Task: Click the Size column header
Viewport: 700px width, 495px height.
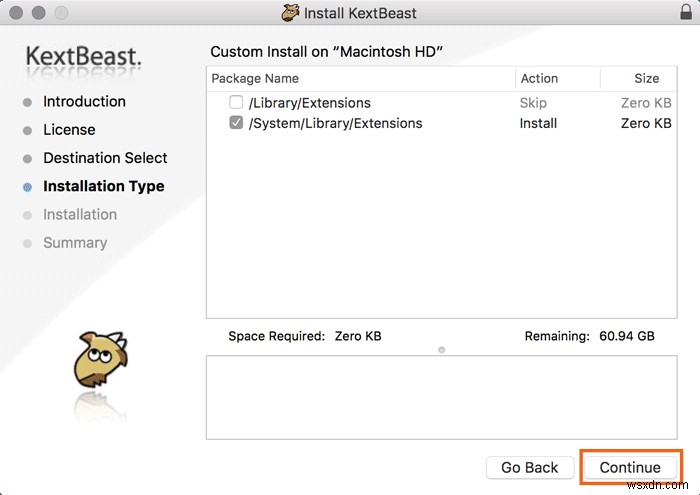Action: (646, 78)
